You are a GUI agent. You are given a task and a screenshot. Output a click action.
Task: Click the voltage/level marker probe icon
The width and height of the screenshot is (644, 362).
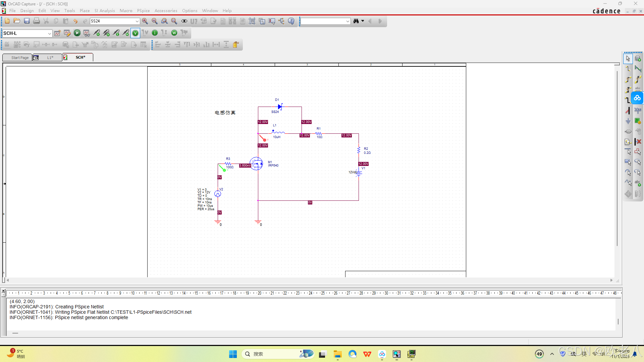point(97,33)
